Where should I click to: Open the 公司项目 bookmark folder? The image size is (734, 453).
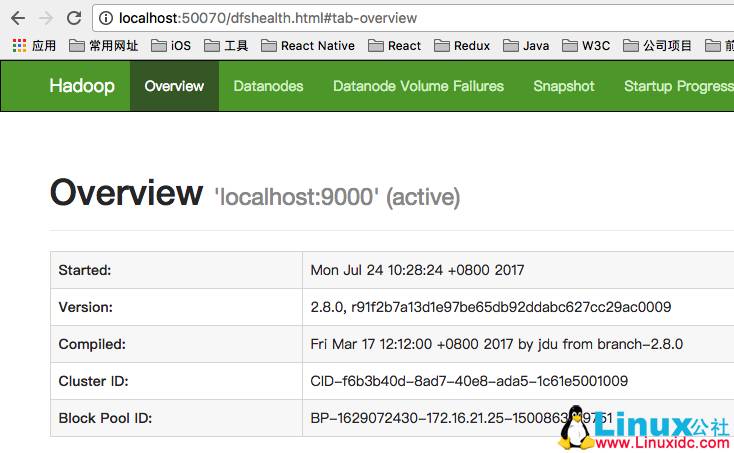657,46
